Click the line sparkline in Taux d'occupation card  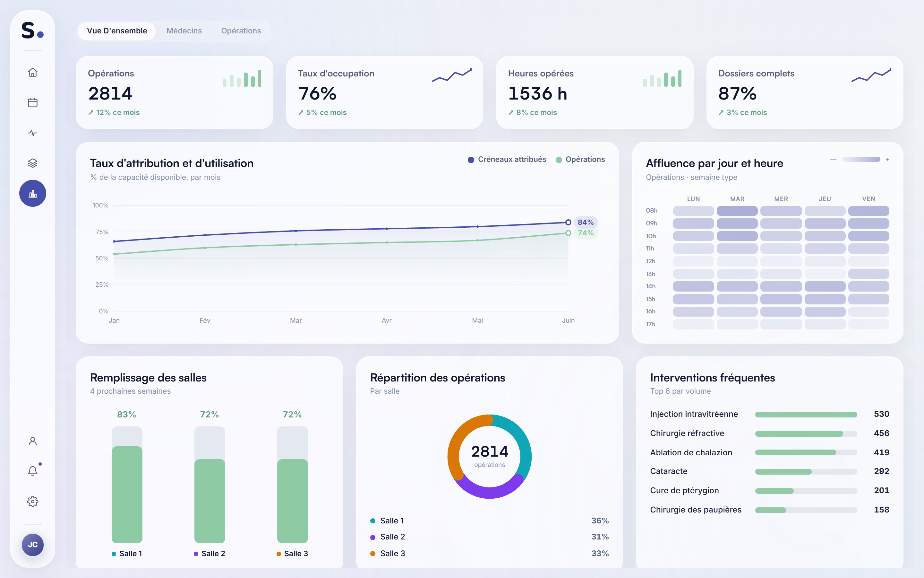[x=452, y=75]
